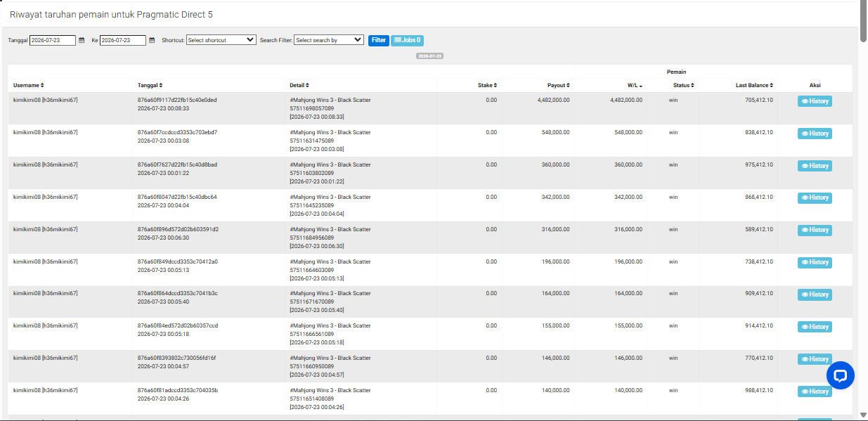Image resolution: width=868 pixels, height=421 pixels.
Task: Select bet ID 876a60f7ccdccd3353c703ebd7
Action: (177, 132)
